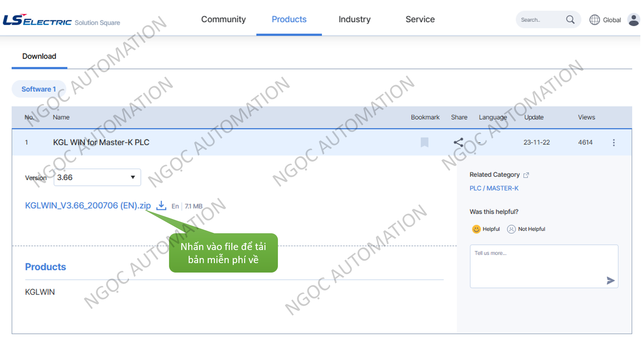The width and height of the screenshot is (644, 337).
Task: Select the Download tab
Action: tap(39, 56)
